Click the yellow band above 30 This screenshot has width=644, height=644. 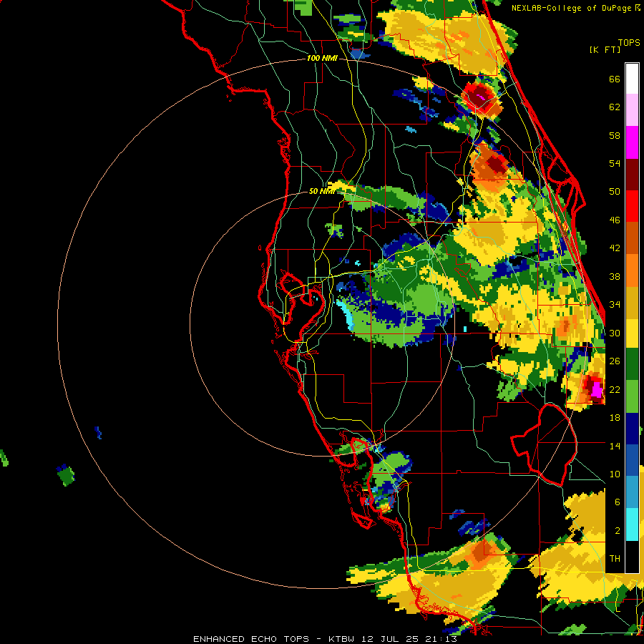coord(632,334)
